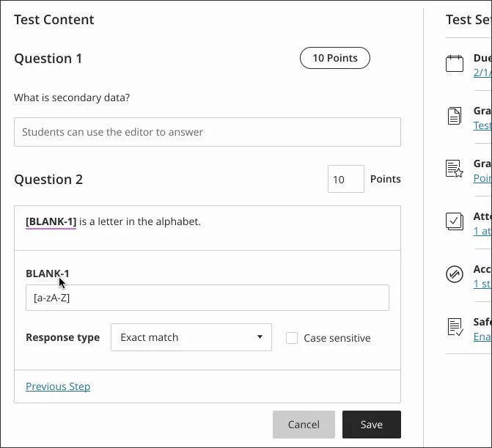The image size is (492, 448).
Task: Open the Response type dropdown
Action: coord(191,337)
